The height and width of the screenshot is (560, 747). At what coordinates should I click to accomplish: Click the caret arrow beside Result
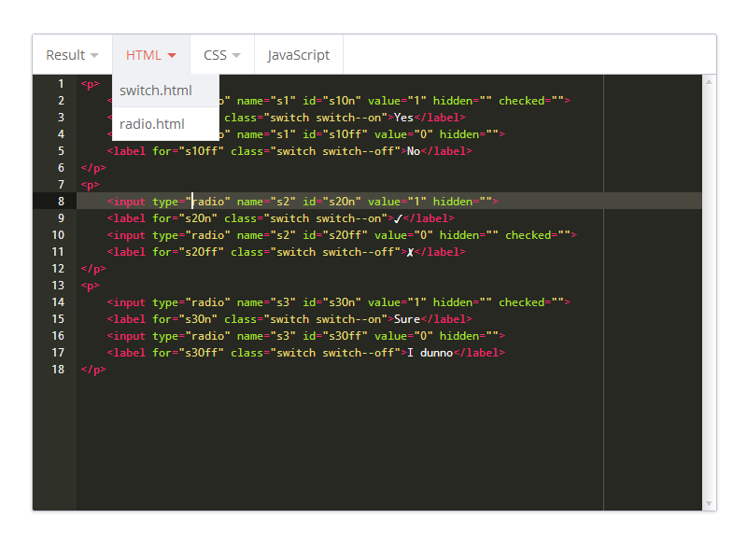pyautogui.click(x=94, y=56)
